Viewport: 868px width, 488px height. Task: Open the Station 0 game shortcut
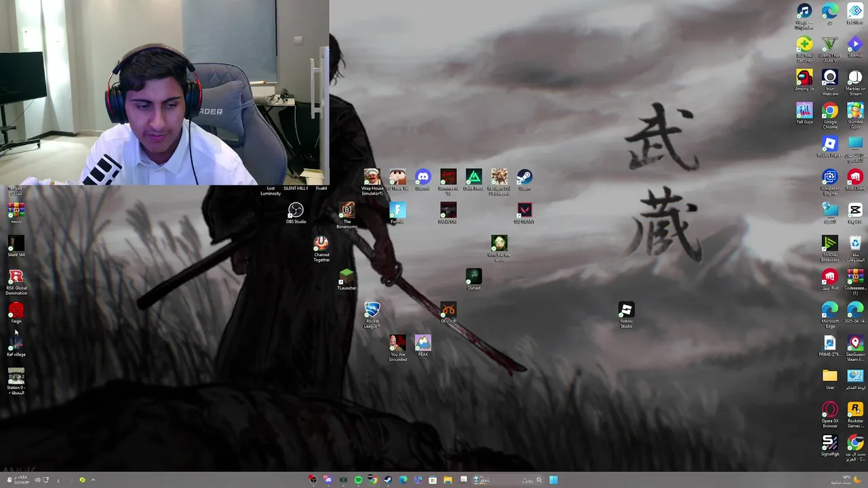[16, 382]
